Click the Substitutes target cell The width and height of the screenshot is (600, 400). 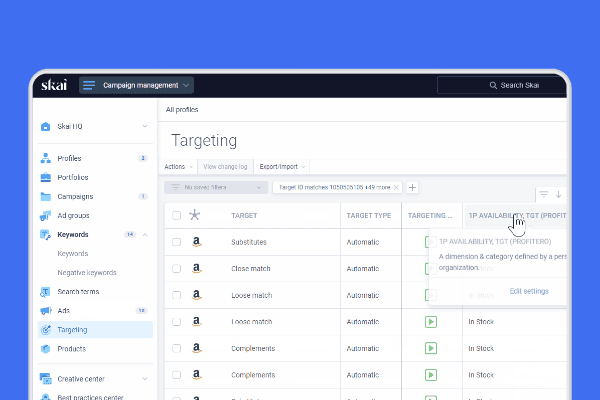[x=249, y=242]
